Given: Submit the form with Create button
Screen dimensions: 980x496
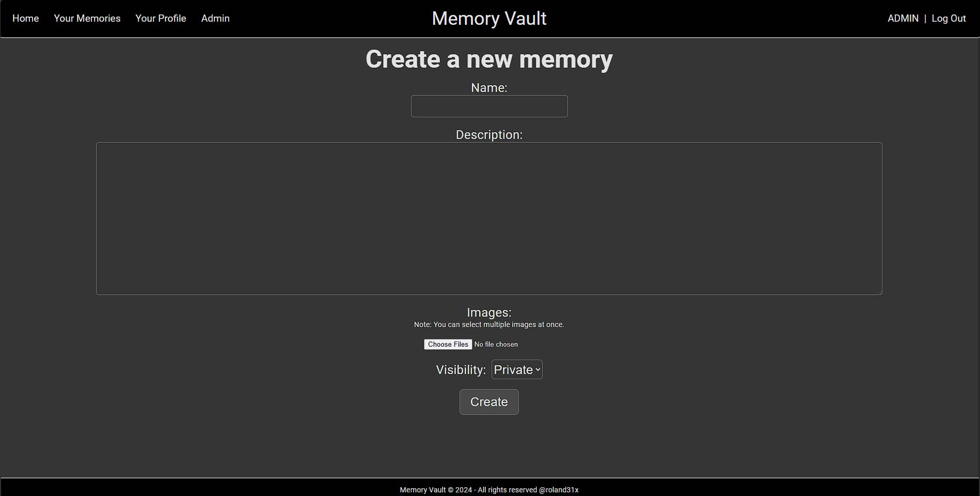Looking at the screenshot, I should coord(489,402).
